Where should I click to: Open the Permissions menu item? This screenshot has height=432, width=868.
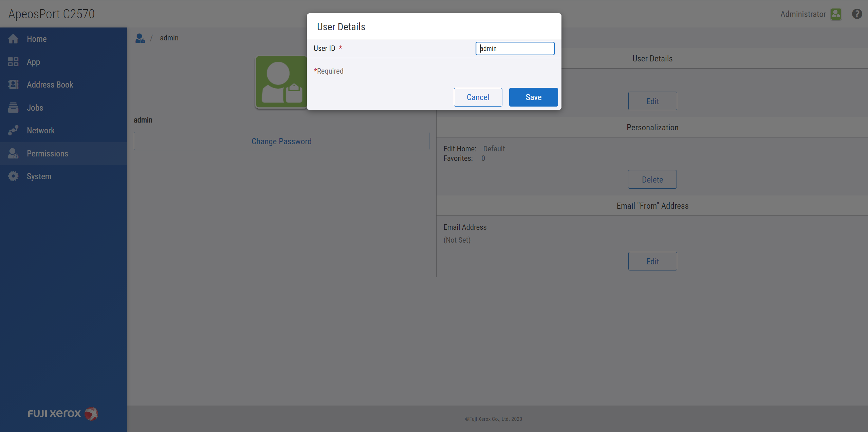tap(48, 153)
